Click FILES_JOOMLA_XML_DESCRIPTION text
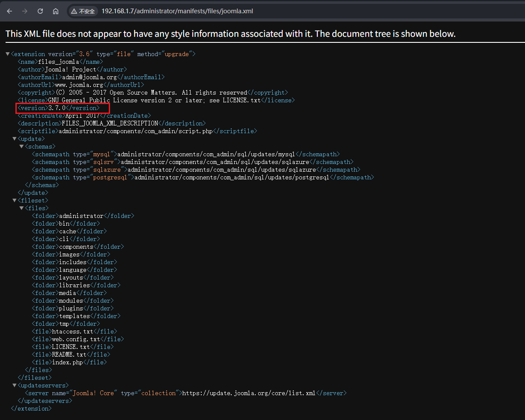Viewport: 525px width, 420px height. [110, 123]
